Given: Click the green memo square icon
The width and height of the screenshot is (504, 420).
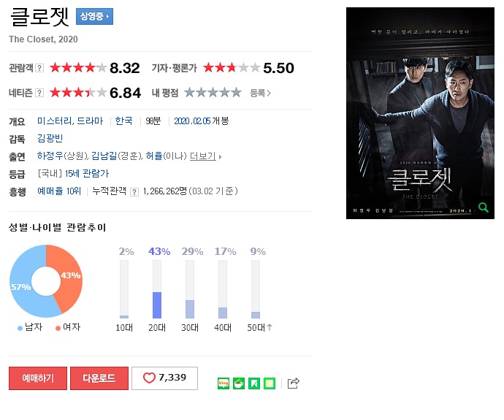Looking at the screenshot, I should click(x=270, y=383).
